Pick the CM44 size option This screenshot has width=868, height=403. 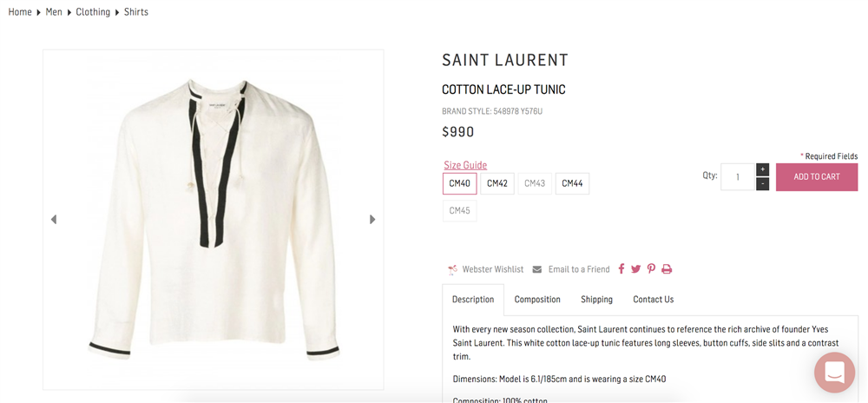572,183
